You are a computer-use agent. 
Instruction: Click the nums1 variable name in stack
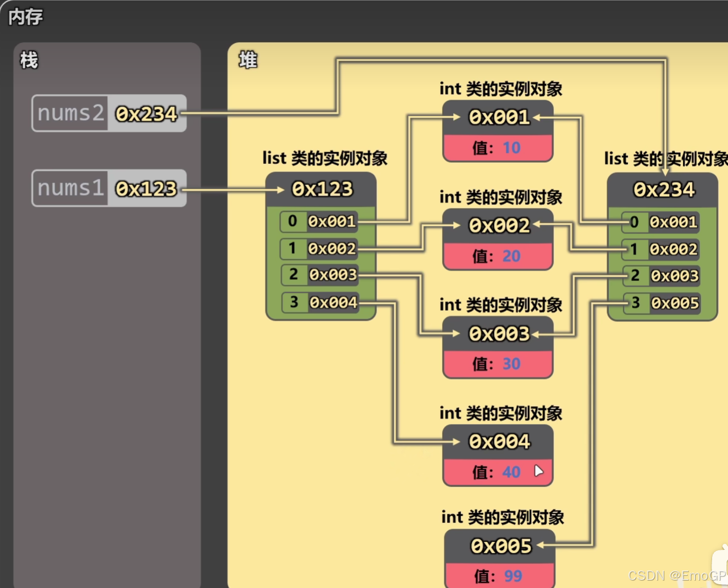point(71,188)
